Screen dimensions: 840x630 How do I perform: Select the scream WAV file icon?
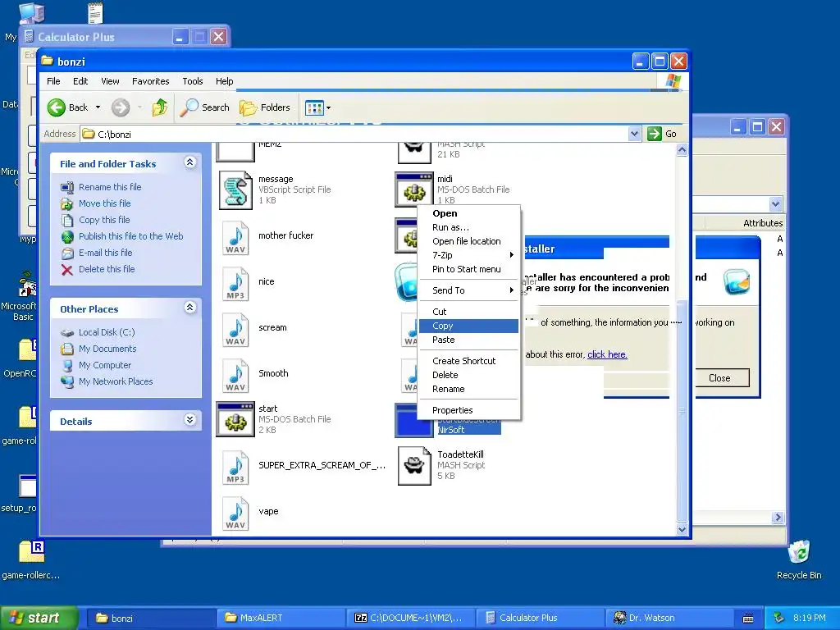point(235,330)
